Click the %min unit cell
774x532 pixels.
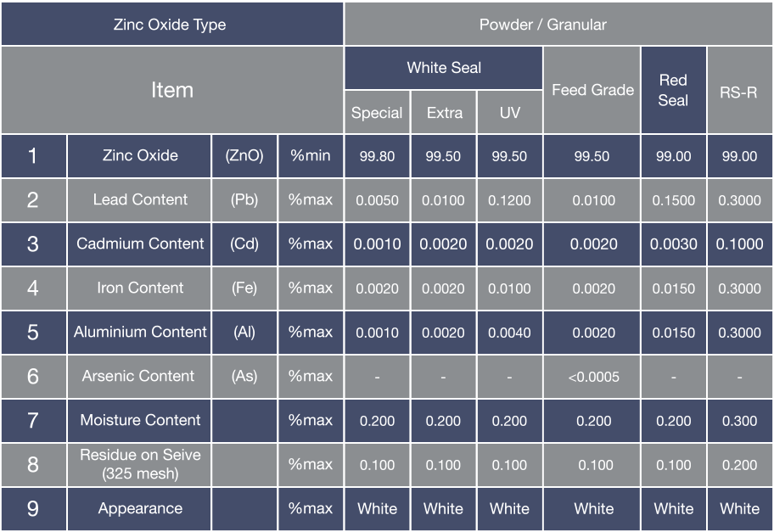[310, 156]
